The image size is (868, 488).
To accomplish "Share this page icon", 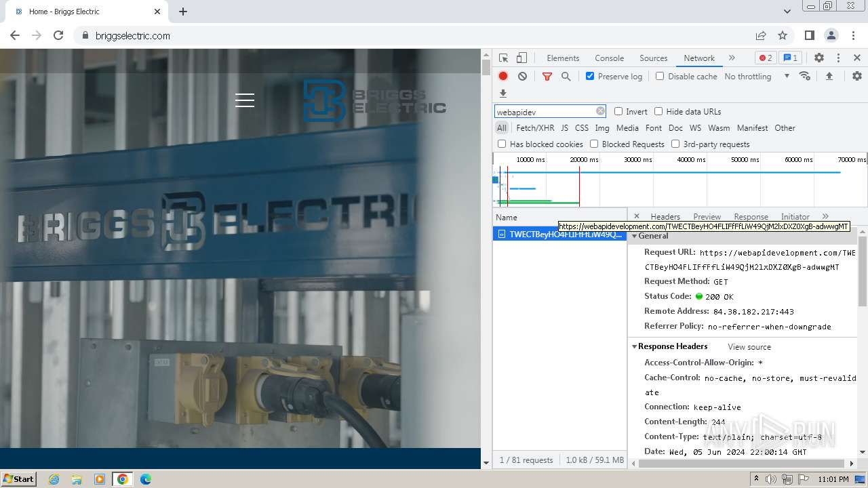I will [x=761, y=35].
